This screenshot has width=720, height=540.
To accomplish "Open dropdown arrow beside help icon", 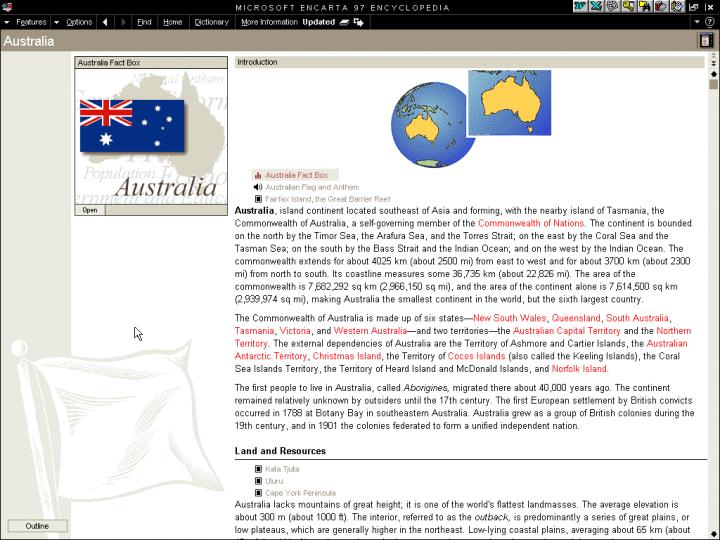I will 697,22.
